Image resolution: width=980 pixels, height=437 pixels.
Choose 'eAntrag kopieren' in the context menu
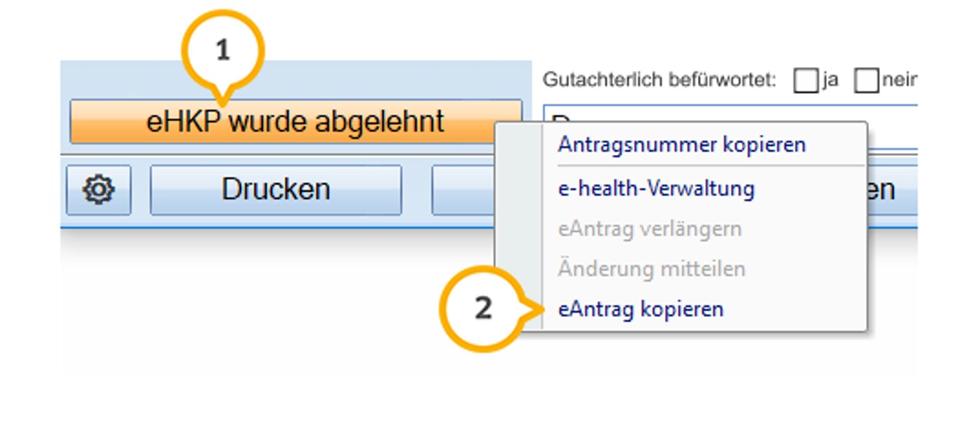click(641, 309)
